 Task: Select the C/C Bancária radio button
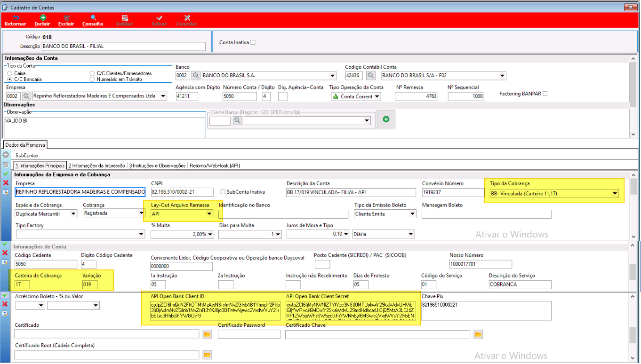click(9, 79)
